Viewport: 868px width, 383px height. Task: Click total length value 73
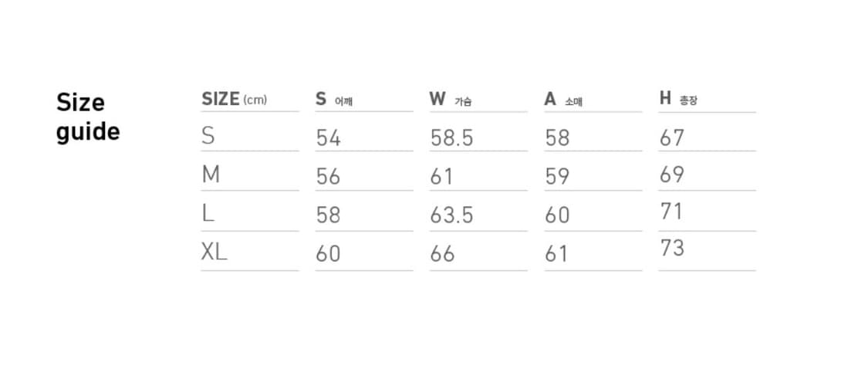671,249
